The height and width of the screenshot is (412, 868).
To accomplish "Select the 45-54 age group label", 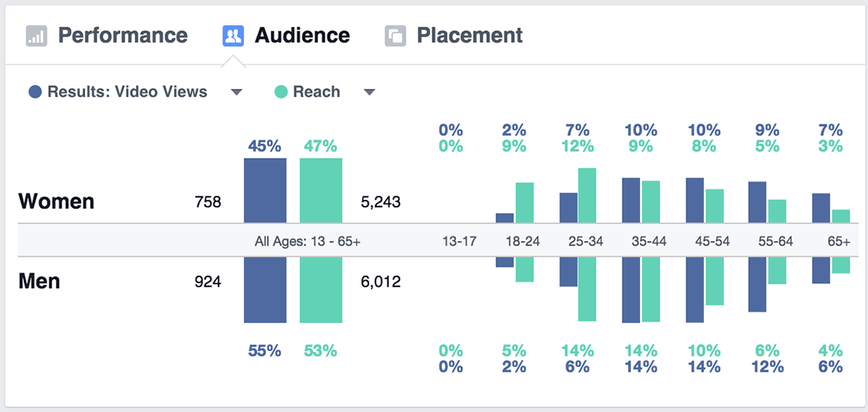I will click(713, 242).
